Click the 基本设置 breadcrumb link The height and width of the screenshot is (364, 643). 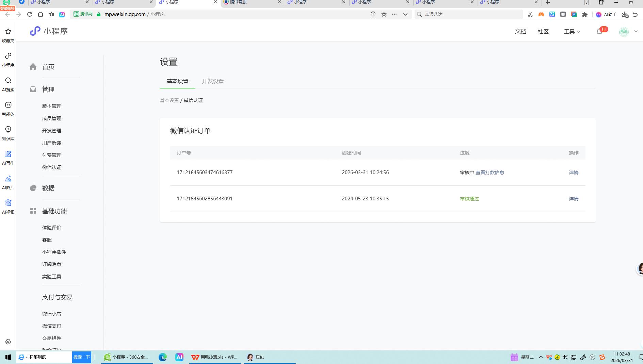point(169,100)
